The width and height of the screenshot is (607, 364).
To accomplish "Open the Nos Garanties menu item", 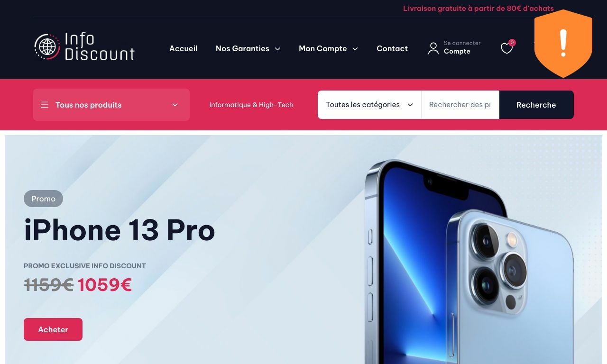I will coord(242,48).
